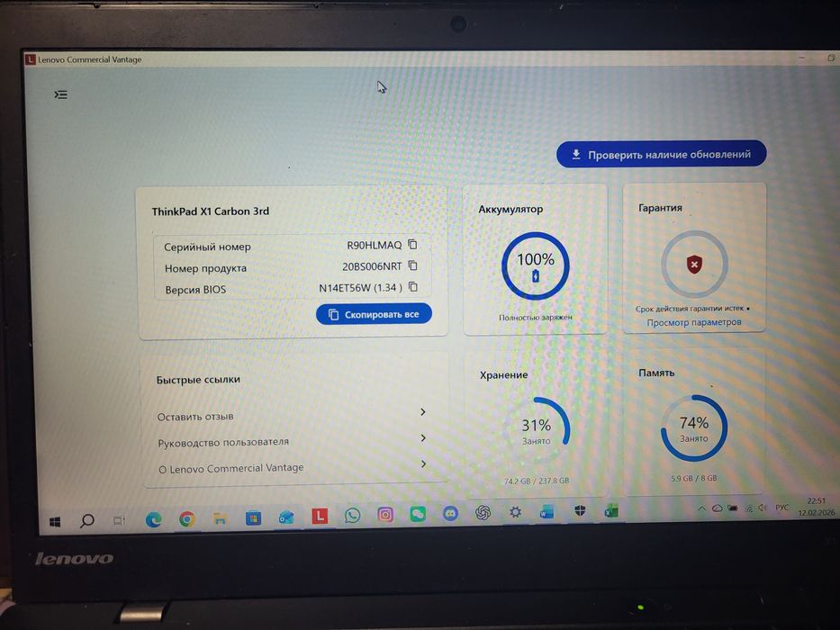840x630 pixels.
Task: Open Microsoft Store from the taskbar
Action: 253,518
